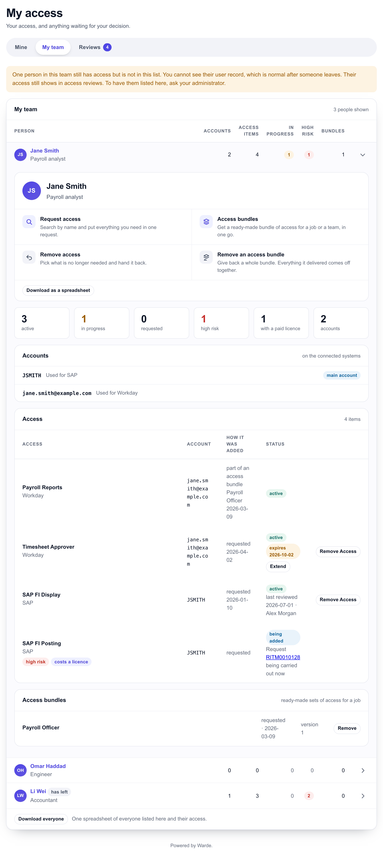Screen dimensions: 383x868
Task: Click the LW avatar for Li Wei
Action: pyautogui.click(x=20, y=796)
